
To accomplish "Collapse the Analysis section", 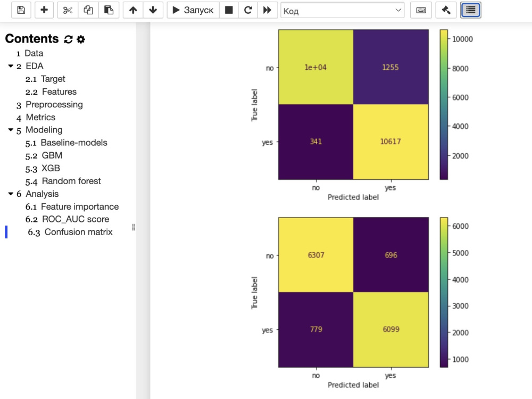I will click(x=11, y=194).
